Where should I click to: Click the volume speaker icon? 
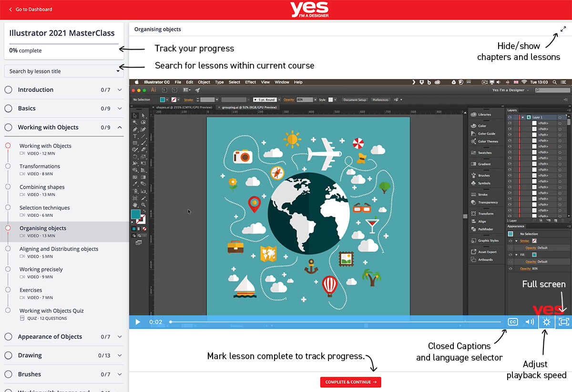[x=529, y=322]
